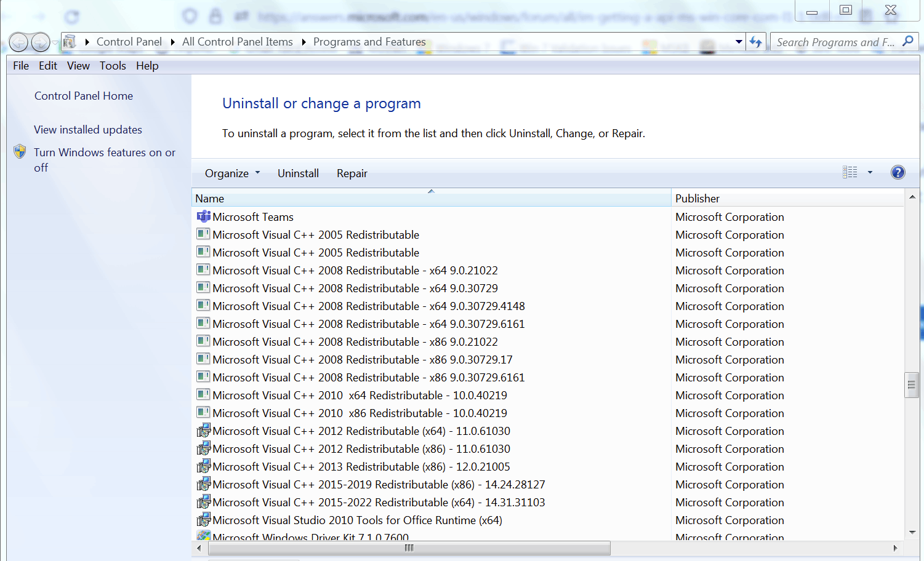The width and height of the screenshot is (924, 561).
Task: Click the scroll left arrow of list
Action: point(199,547)
